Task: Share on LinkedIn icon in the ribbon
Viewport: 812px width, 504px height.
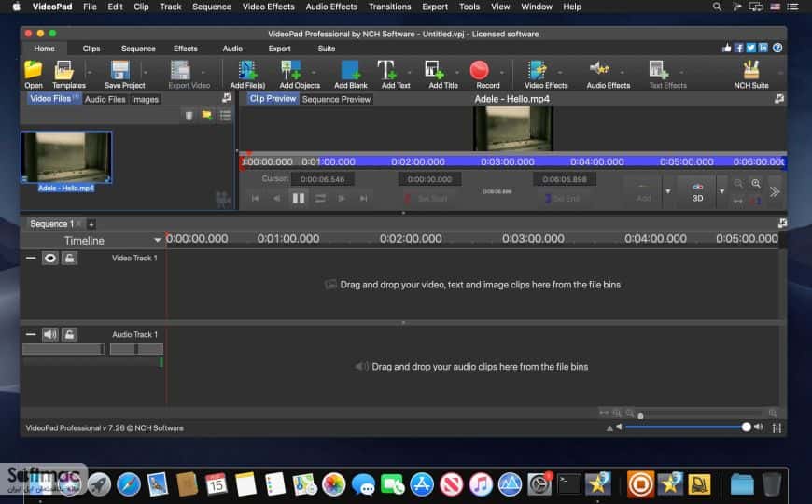Action: pyautogui.click(x=763, y=48)
